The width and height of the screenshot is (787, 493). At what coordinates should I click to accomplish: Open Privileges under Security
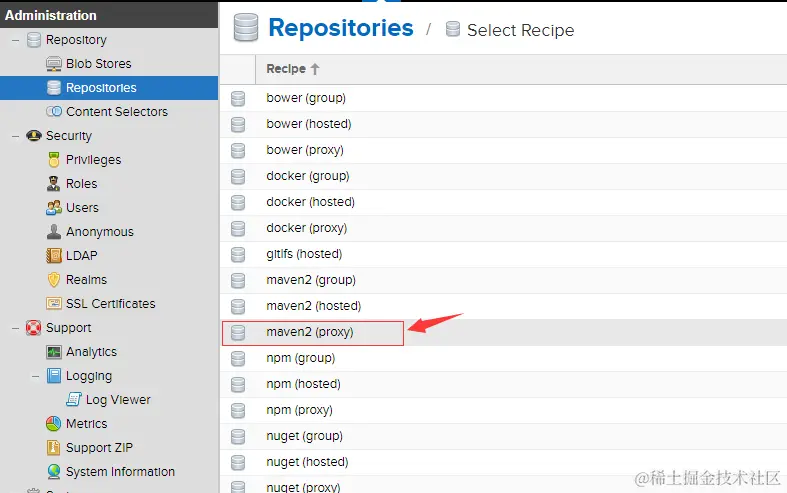point(93,160)
